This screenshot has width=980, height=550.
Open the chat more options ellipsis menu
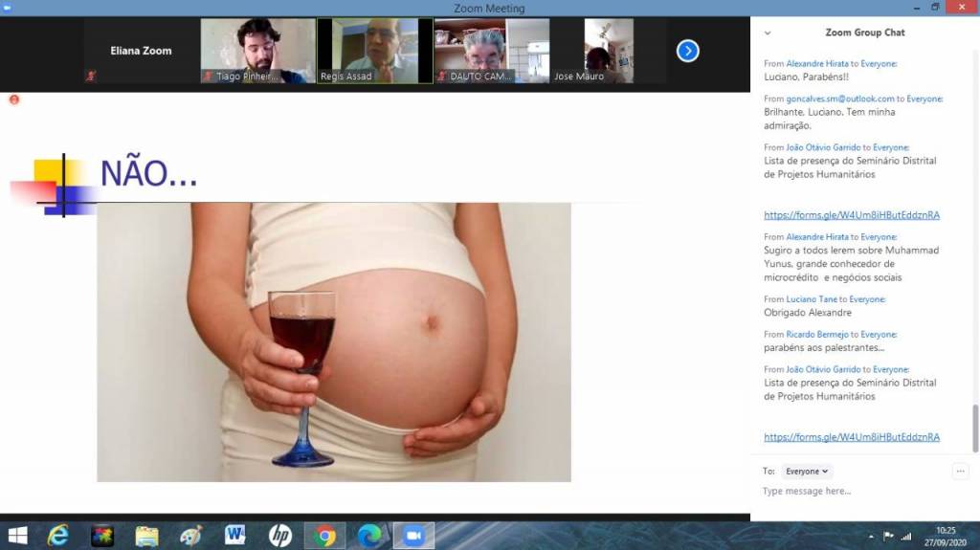coord(960,471)
